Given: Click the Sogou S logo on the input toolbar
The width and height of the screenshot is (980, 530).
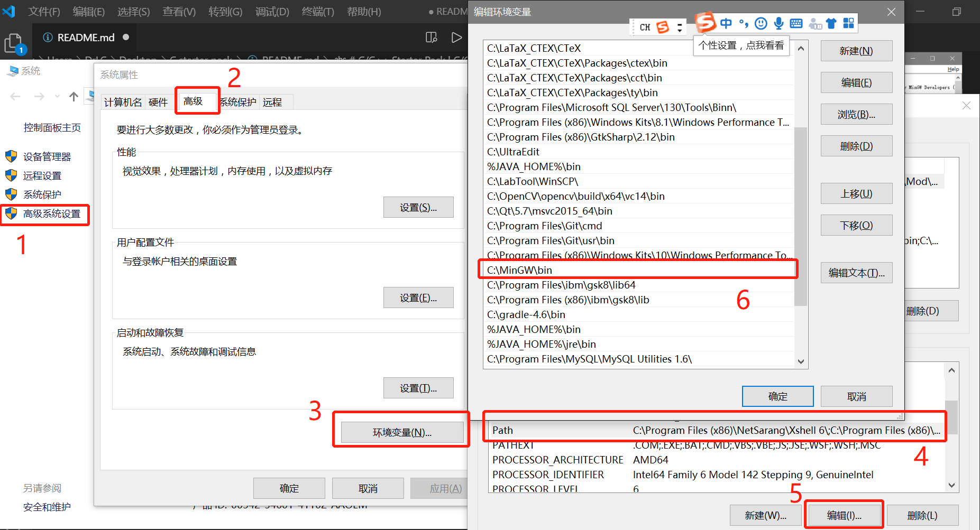Looking at the screenshot, I should (x=705, y=22).
